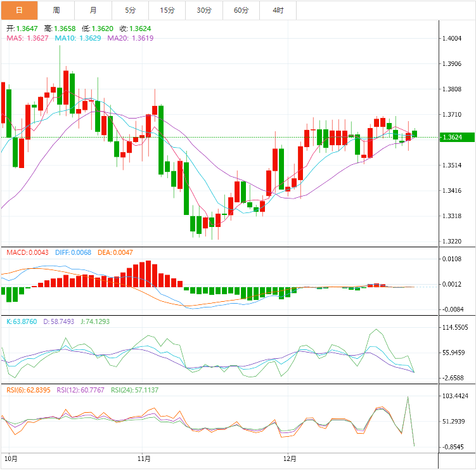Image resolution: width=476 pixels, height=473 pixels.
Task: Click the 55.9459 KDJ axis label
Action: [x=454, y=353]
